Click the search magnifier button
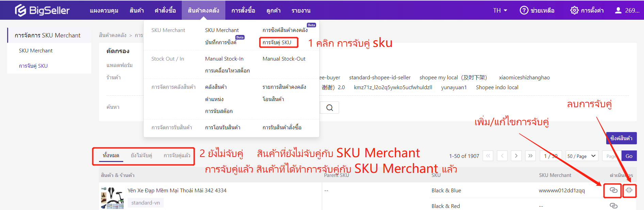Screen dimensions: 644x210 click(x=329, y=108)
